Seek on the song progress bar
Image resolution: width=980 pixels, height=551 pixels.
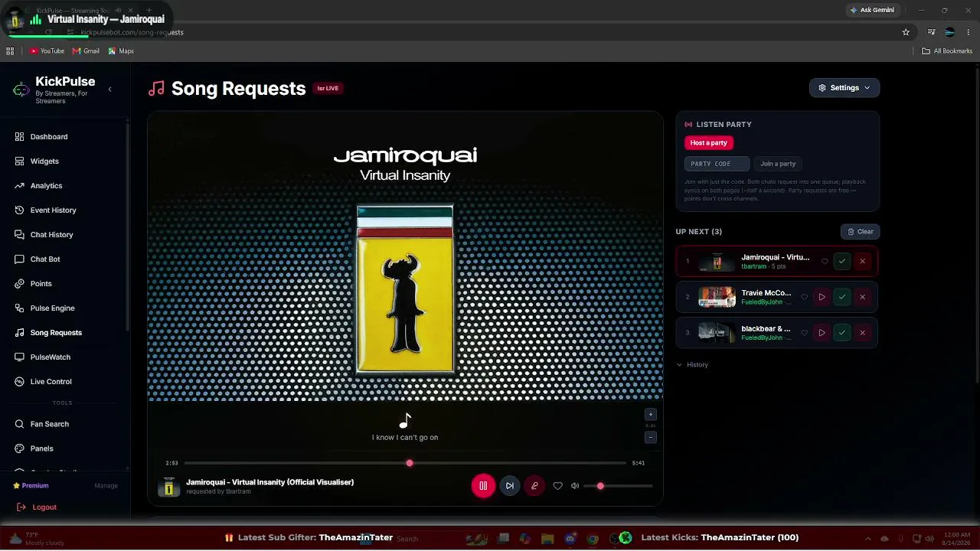pyautogui.click(x=405, y=463)
